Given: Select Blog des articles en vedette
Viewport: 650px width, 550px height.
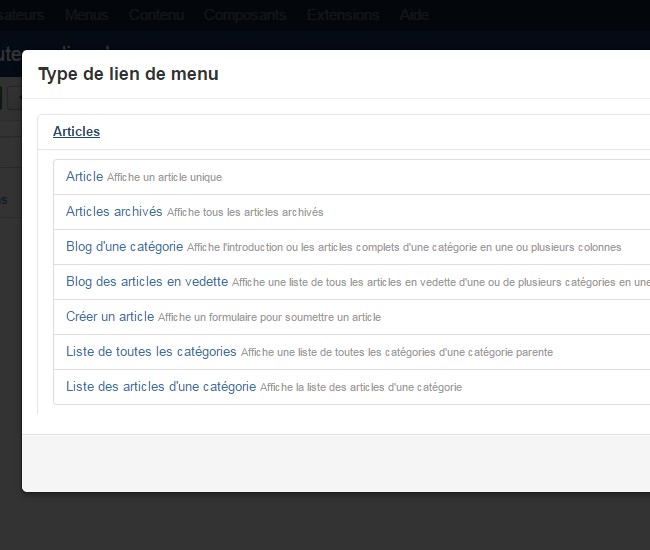Looking at the screenshot, I should [147, 281].
